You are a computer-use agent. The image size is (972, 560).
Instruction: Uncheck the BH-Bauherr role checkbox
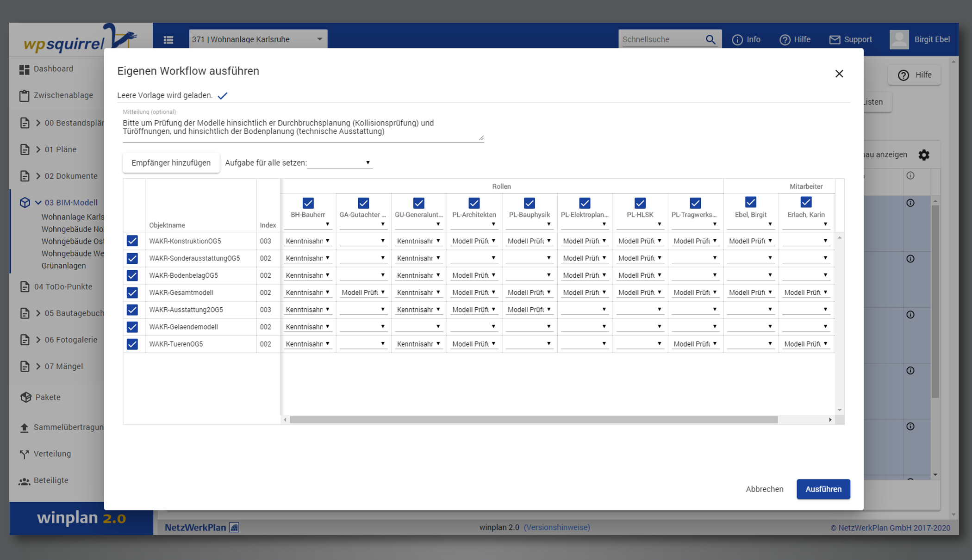(308, 203)
